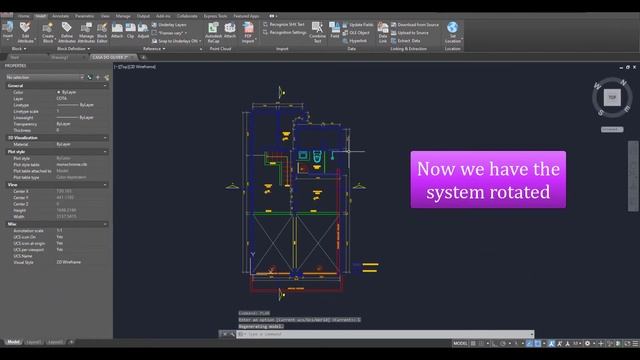Switch to the Annotate ribbon tab
Image resolution: width=640 pixels, height=360 pixels.
point(60,16)
